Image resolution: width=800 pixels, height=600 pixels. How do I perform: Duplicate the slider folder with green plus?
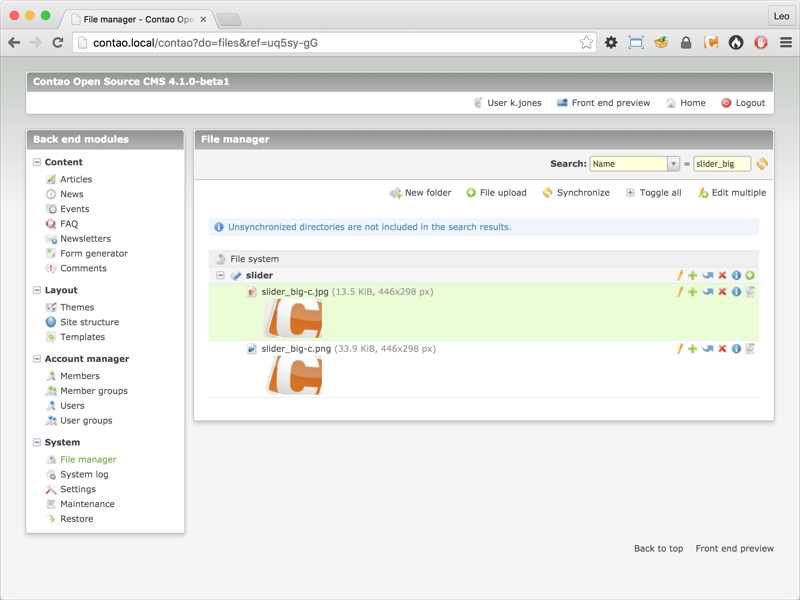click(x=692, y=276)
